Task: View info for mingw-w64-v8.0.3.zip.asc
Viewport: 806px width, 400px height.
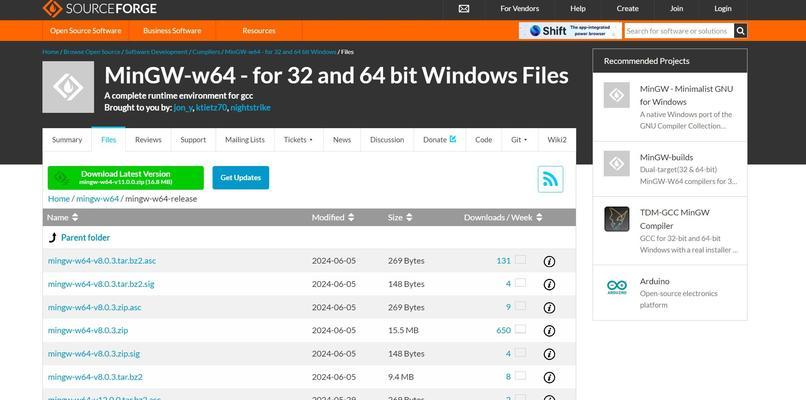Action: 549,307
